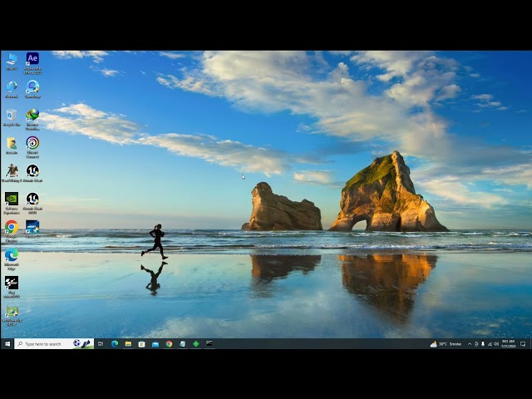Open the taskbar clock and date
Screen dimensions: 532x399
(x=508, y=343)
